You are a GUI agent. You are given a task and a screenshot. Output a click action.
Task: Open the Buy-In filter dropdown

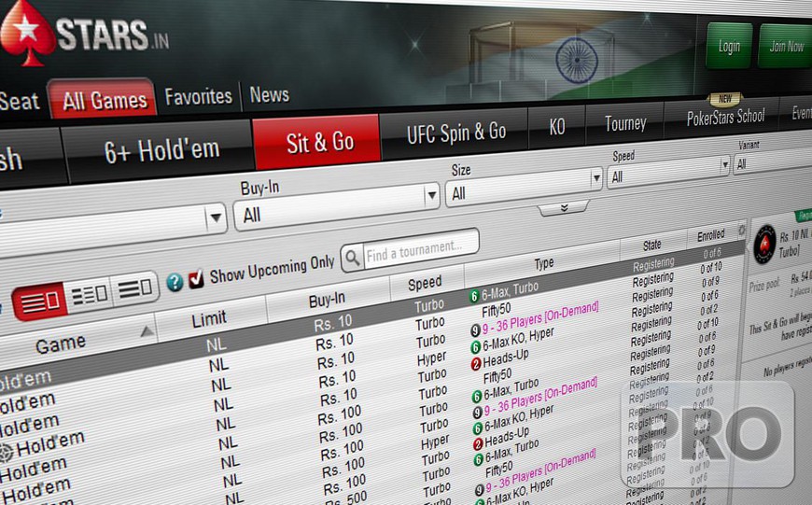coord(337,205)
